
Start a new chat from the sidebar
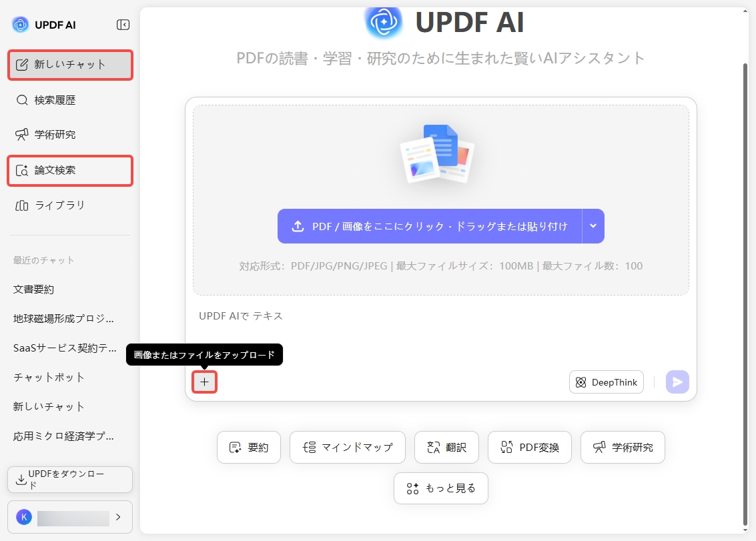(x=70, y=65)
